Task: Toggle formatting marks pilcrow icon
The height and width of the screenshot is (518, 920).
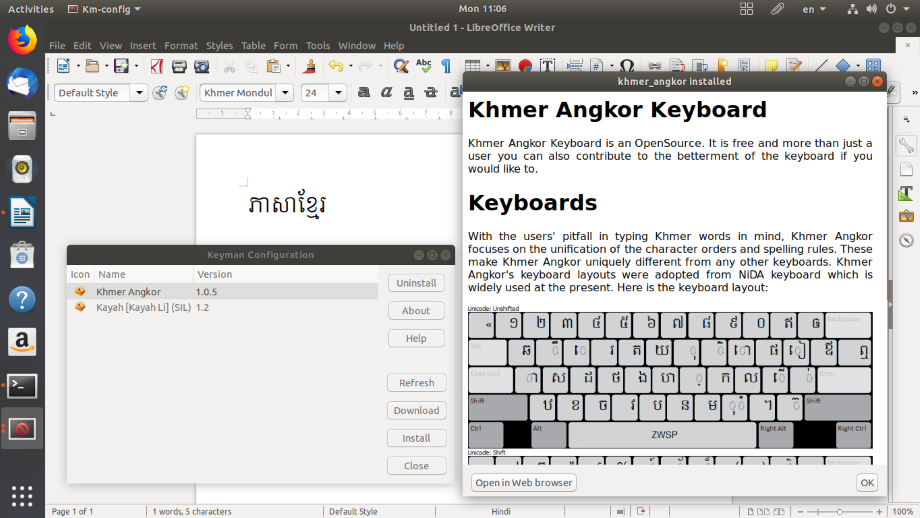Action: tap(446, 67)
